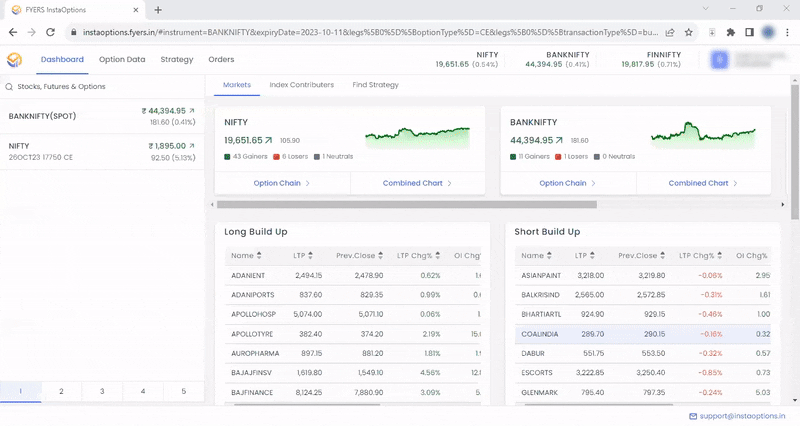Open the Option Data tab
The width and height of the screenshot is (800, 426).
point(122,60)
